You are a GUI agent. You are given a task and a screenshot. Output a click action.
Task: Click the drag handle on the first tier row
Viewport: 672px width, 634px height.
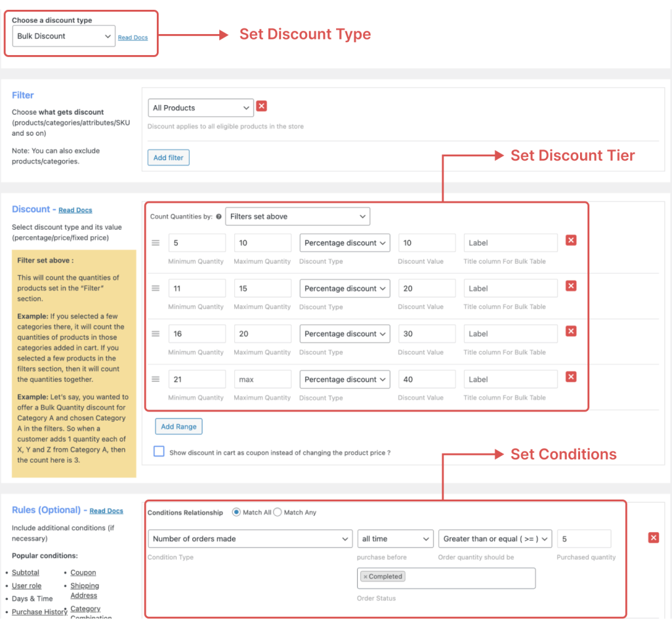click(156, 242)
